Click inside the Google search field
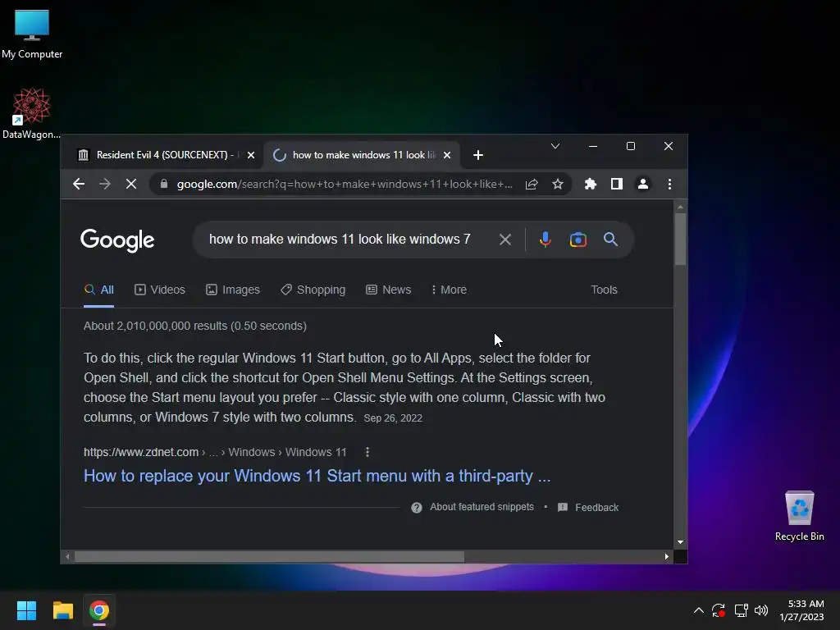The image size is (840, 630). pyautogui.click(x=340, y=239)
